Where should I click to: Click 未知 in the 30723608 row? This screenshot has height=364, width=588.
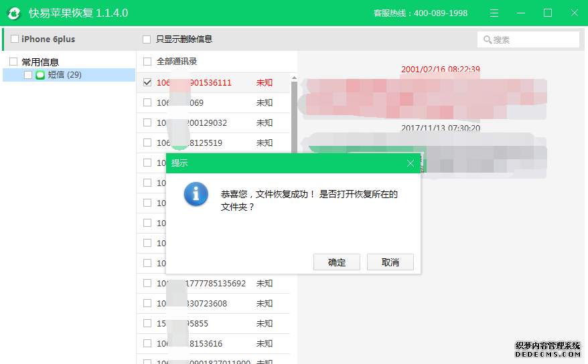click(x=265, y=304)
